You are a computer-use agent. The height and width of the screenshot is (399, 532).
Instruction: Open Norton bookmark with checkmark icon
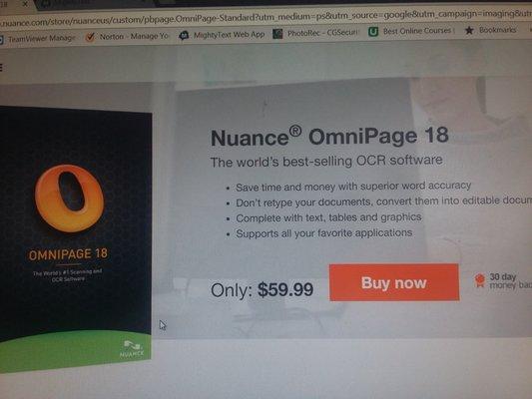tap(90, 37)
